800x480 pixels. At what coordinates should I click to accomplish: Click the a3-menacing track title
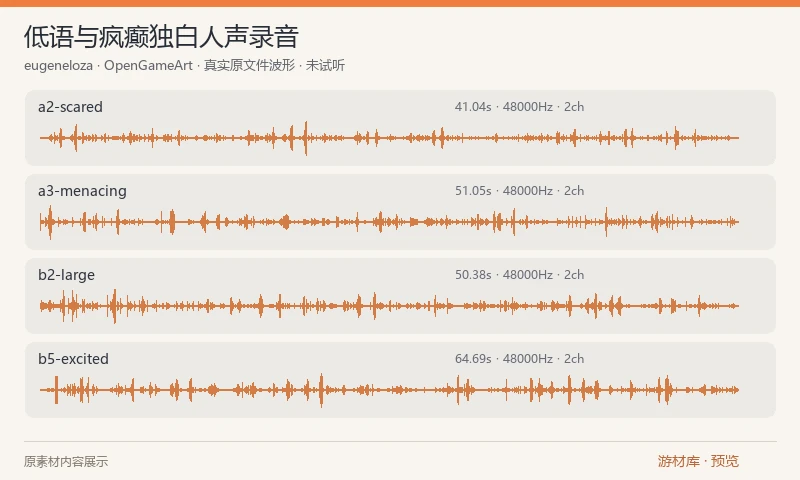(x=82, y=191)
